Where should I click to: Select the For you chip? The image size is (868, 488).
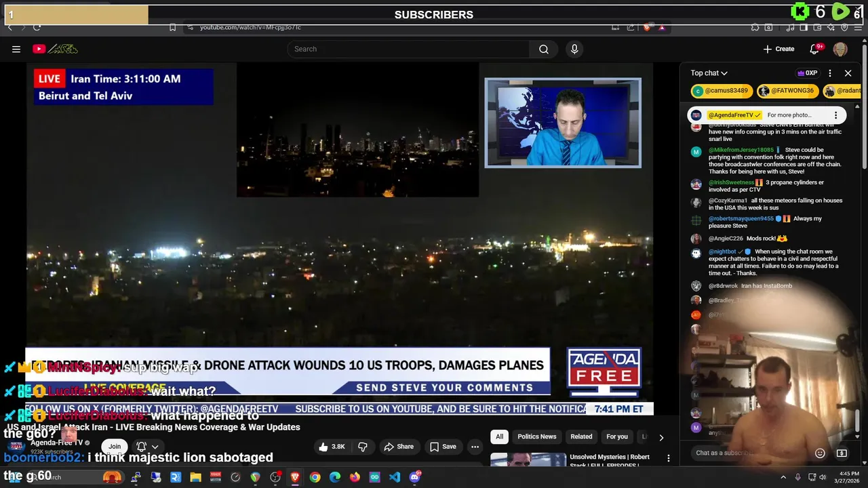point(617,436)
